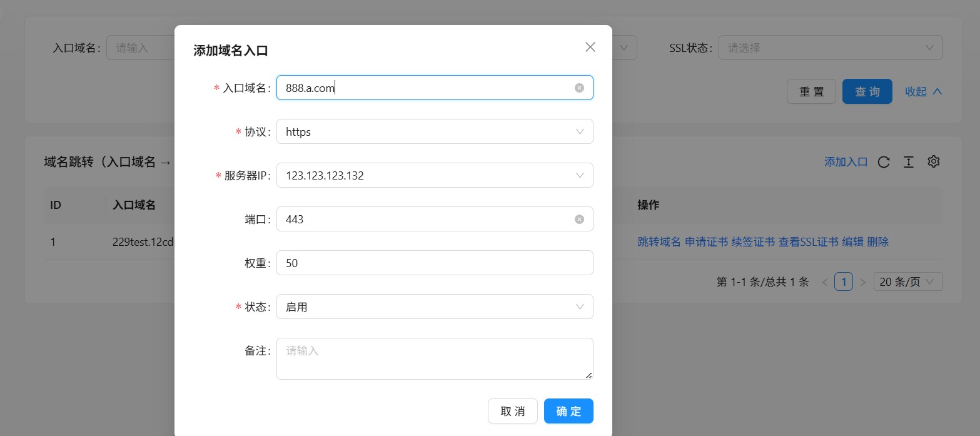Change the 20 条/页 page size selector
Image resolution: width=980 pixels, height=436 pixels.
(907, 282)
